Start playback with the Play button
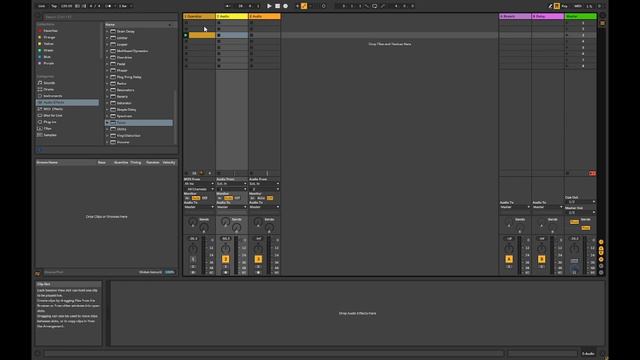This screenshot has height=360, width=640. (x=269, y=6)
